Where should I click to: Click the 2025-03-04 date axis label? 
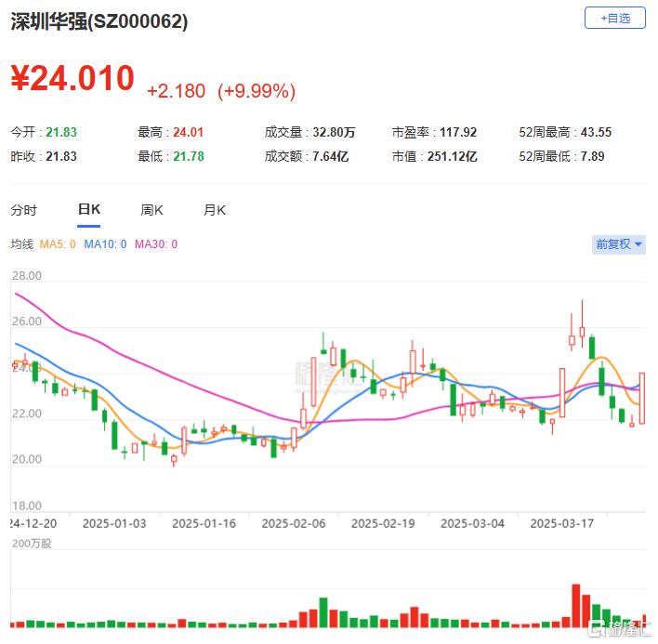point(472,523)
